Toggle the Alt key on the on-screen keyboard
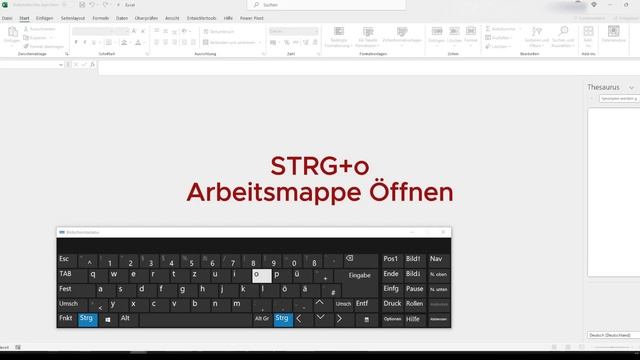Image resolution: width=640 pixels, height=360 pixels. click(x=128, y=320)
